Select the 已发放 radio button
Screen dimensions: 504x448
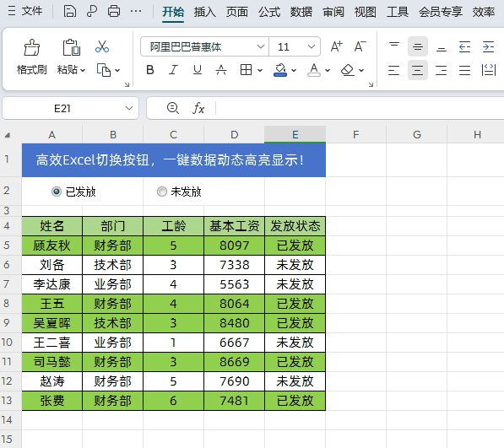(x=57, y=192)
